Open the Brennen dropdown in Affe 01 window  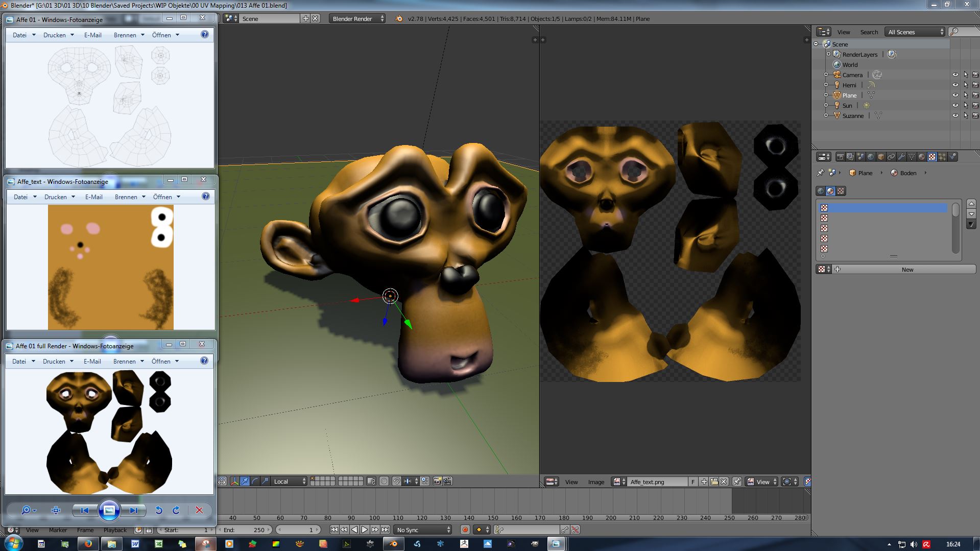pyautogui.click(x=129, y=35)
